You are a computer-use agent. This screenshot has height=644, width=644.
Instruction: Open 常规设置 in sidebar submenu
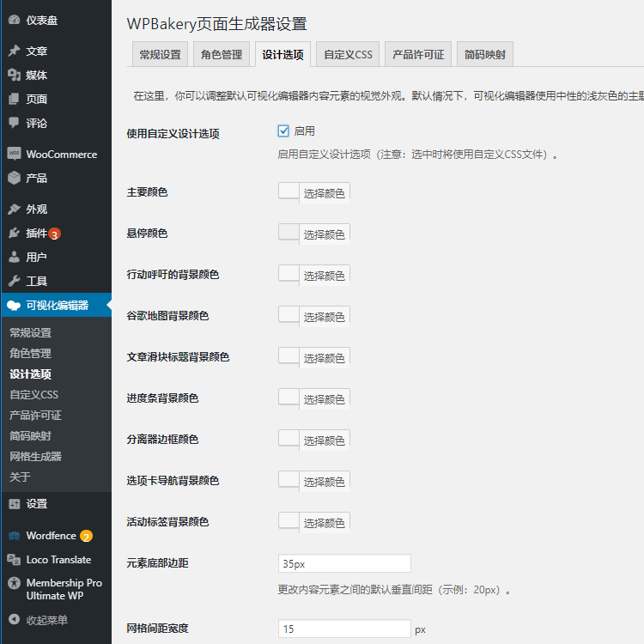[x=30, y=332]
